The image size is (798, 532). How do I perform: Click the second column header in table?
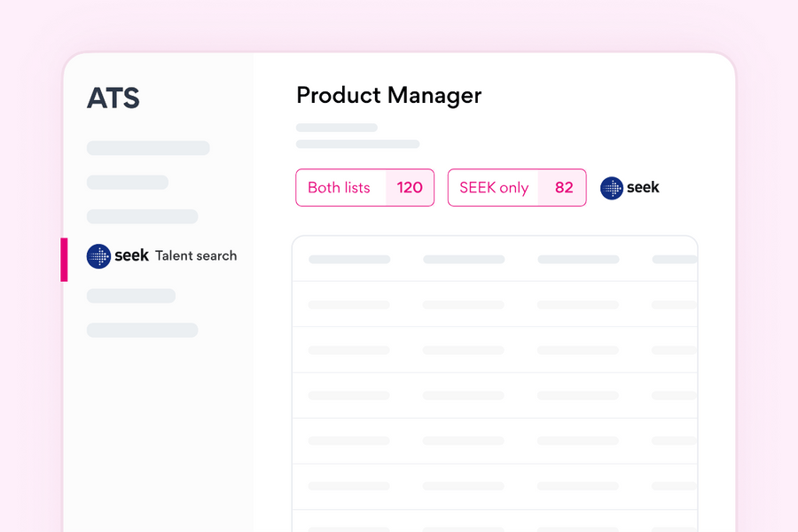click(464, 260)
